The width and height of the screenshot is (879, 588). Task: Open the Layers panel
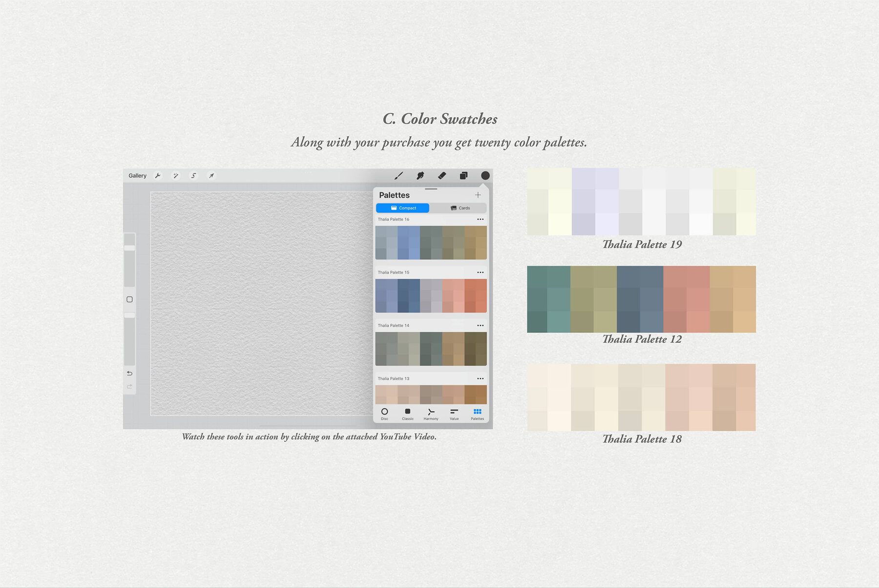(464, 176)
